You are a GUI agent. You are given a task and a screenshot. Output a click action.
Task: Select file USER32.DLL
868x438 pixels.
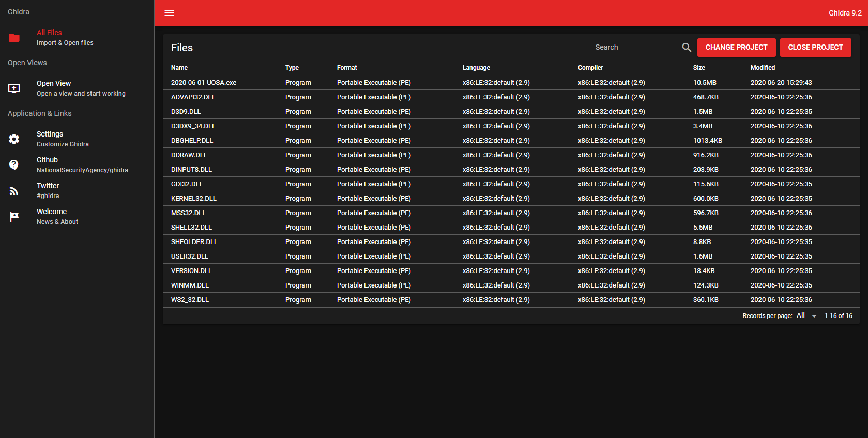click(x=189, y=256)
